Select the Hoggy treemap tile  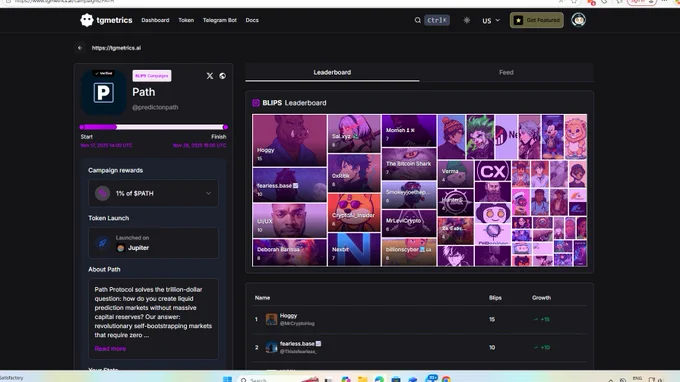290,140
